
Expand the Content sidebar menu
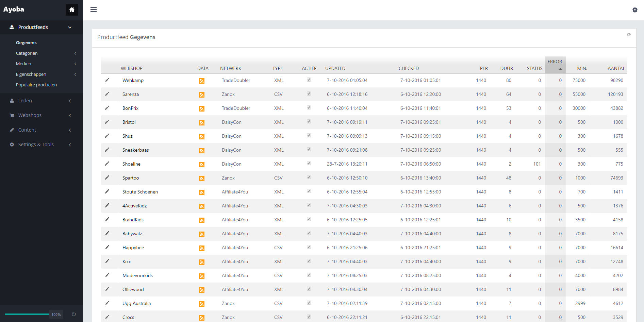click(42, 130)
